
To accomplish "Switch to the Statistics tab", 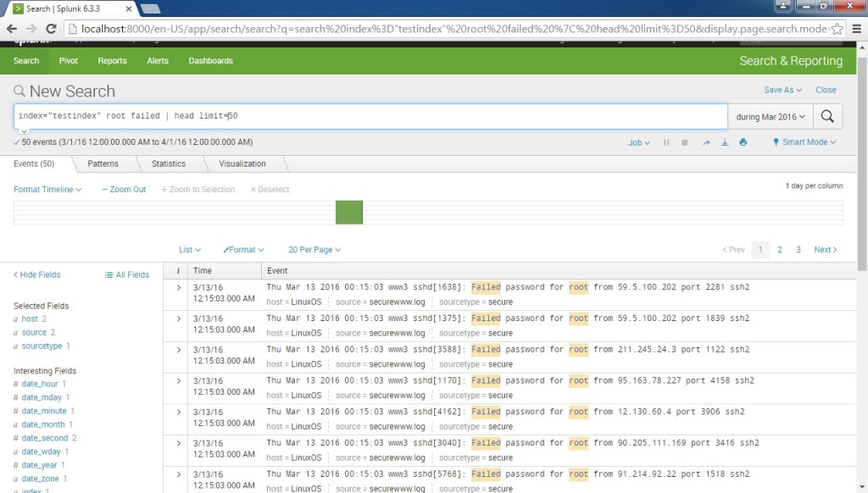I will 170,163.
